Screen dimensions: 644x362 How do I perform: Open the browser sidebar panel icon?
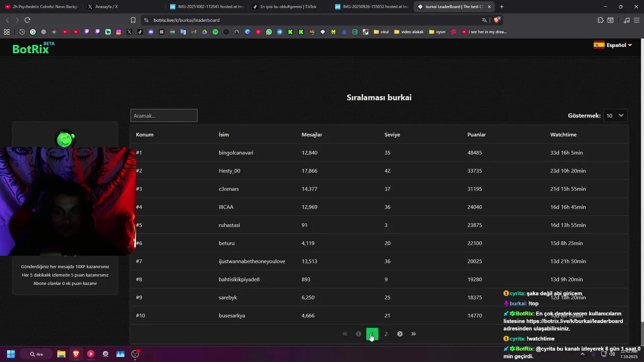610,20
